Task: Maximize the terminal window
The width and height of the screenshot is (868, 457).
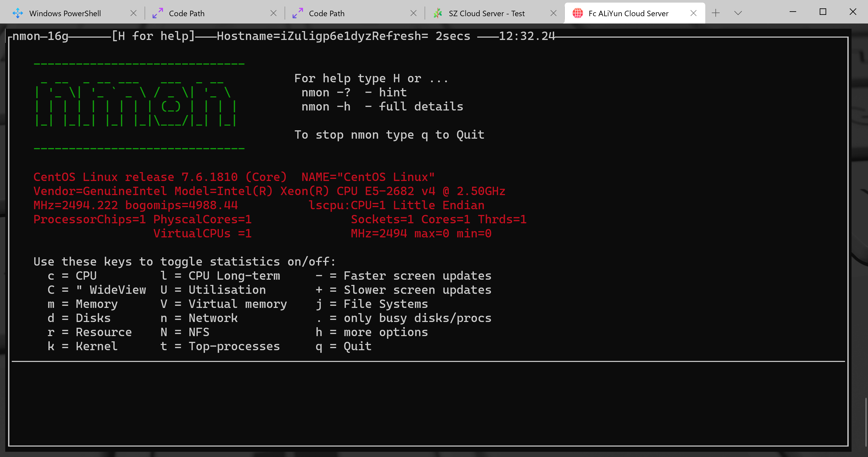Action: click(823, 12)
